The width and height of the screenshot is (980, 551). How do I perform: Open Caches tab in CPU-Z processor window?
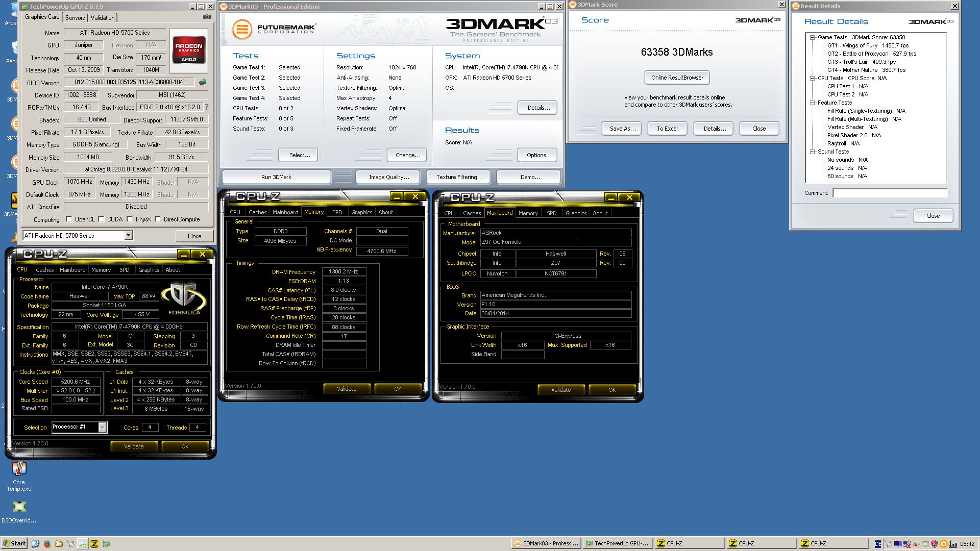[45, 270]
